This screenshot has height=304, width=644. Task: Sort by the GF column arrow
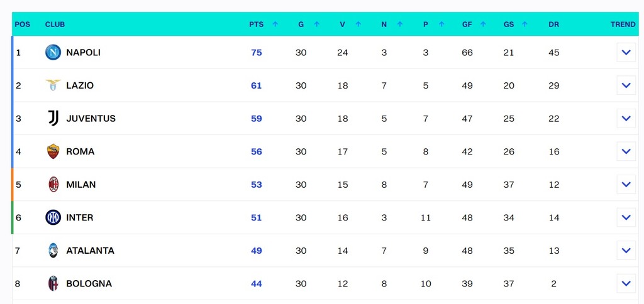point(483,24)
